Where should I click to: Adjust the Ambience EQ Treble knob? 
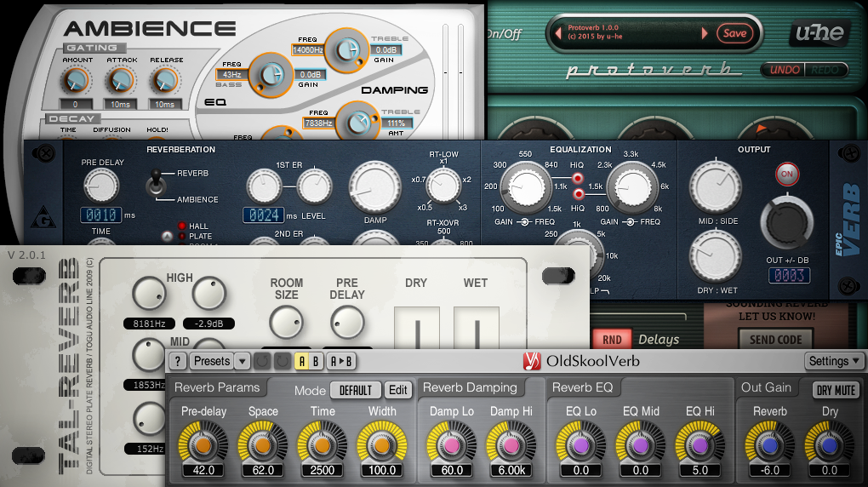346,50
